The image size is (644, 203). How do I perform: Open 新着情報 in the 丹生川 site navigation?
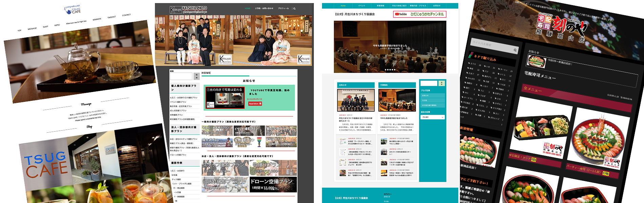(380, 6)
